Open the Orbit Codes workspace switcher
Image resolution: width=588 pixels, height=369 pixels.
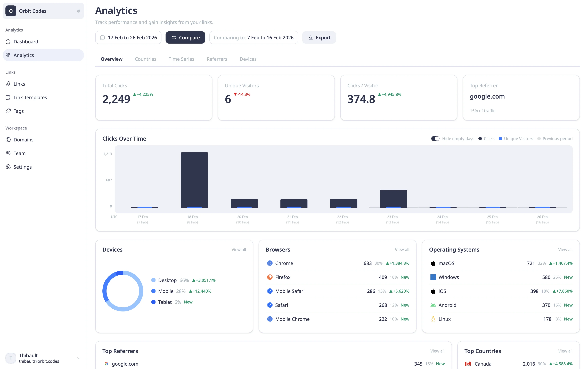43,11
